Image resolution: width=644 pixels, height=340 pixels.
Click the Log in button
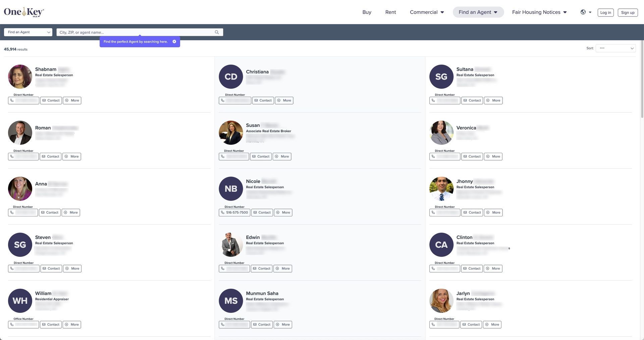pyautogui.click(x=605, y=12)
